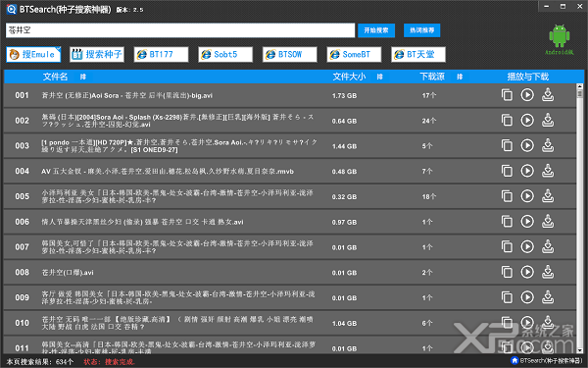Download the file in row 006
This screenshot has width=588, height=368.
548,221
